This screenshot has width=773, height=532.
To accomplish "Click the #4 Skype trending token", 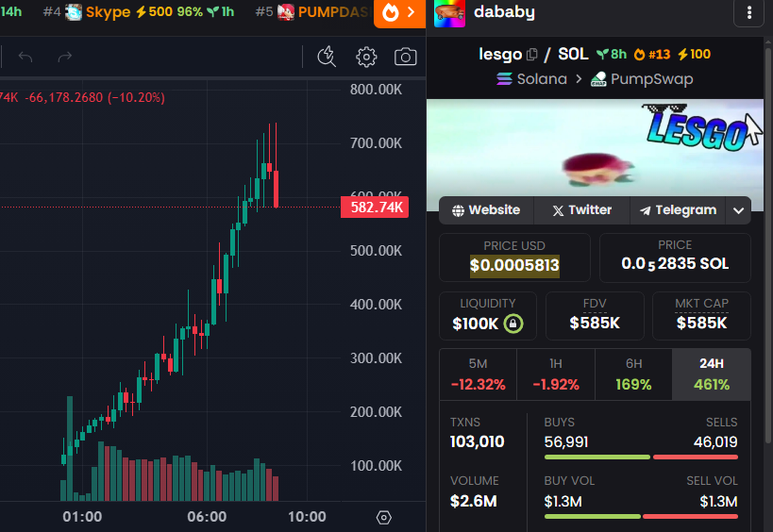I will point(139,12).
